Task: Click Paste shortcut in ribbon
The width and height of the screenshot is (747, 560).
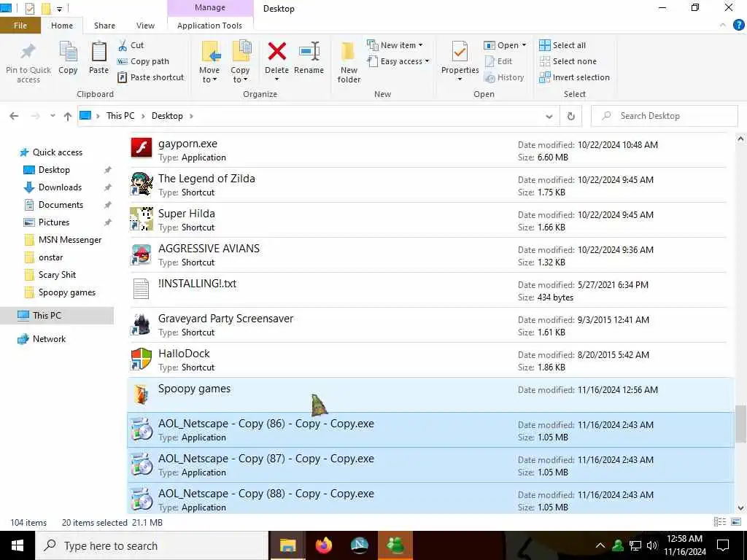Action: (151, 77)
